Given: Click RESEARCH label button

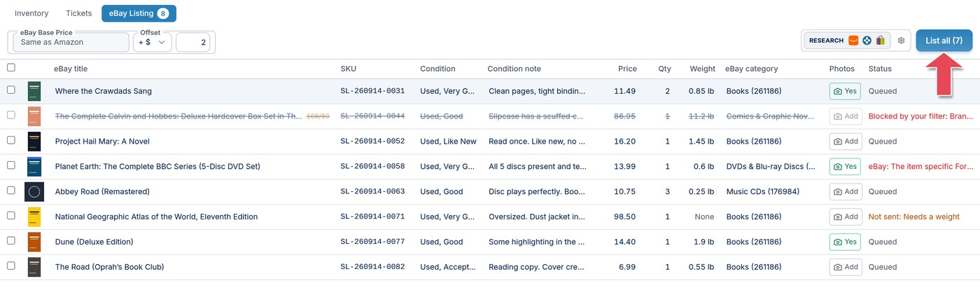Looking at the screenshot, I should (826, 41).
